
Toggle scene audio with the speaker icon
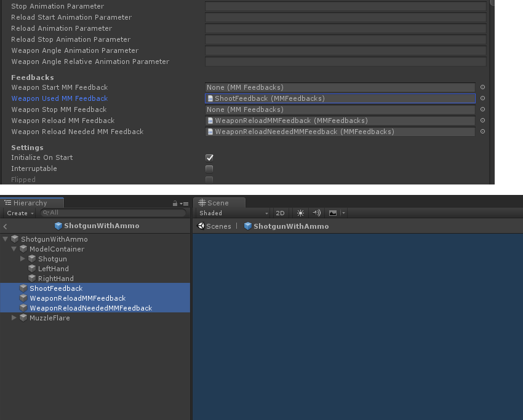[x=316, y=213]
